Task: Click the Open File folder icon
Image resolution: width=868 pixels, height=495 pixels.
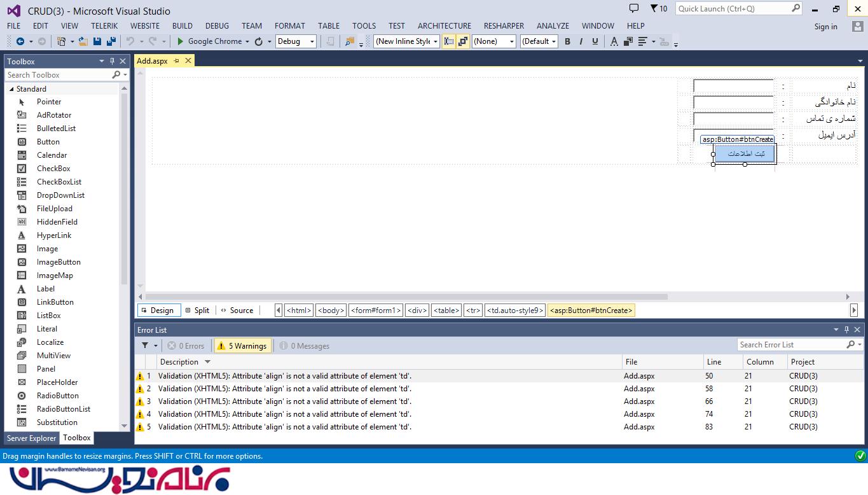Action: point(84,41)
